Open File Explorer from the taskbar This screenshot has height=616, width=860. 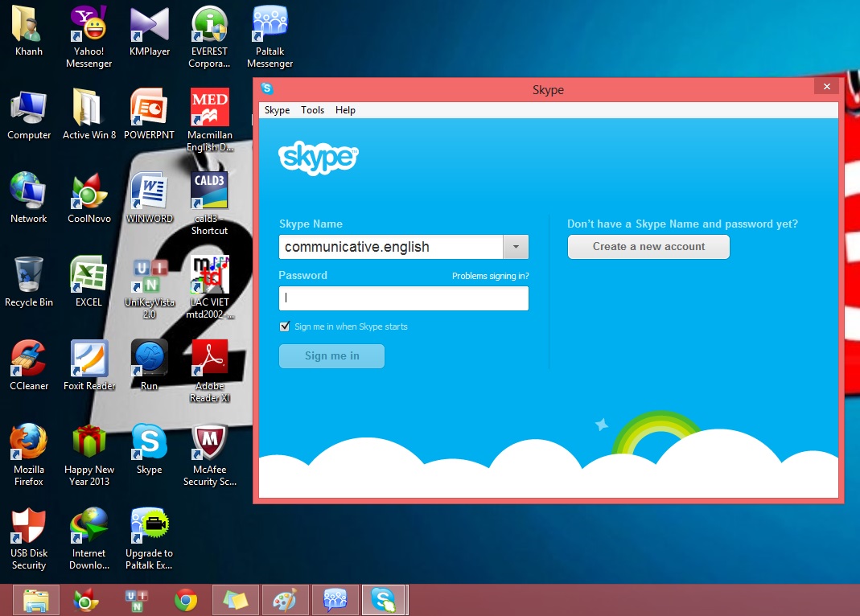click(x=36, y=600)
